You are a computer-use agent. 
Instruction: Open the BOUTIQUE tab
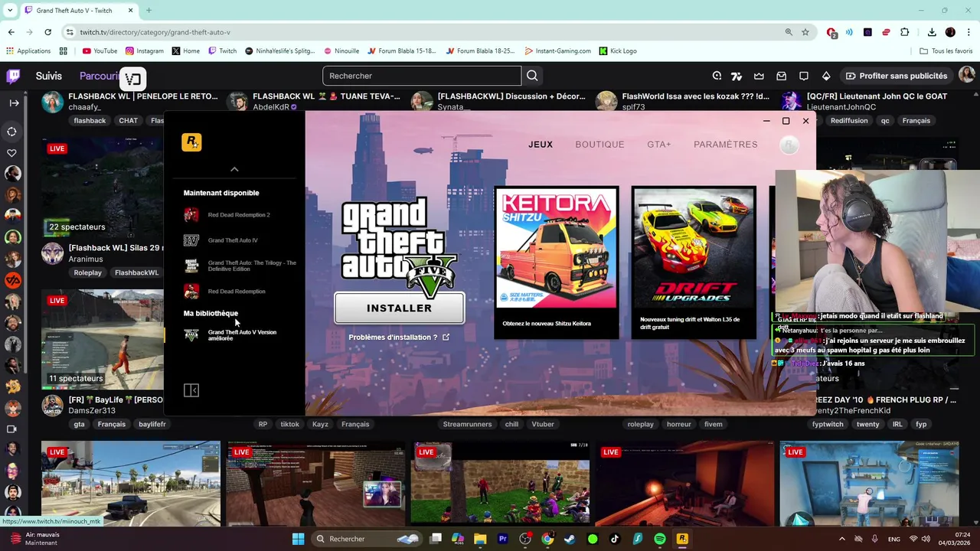click(x=599, y=145)
